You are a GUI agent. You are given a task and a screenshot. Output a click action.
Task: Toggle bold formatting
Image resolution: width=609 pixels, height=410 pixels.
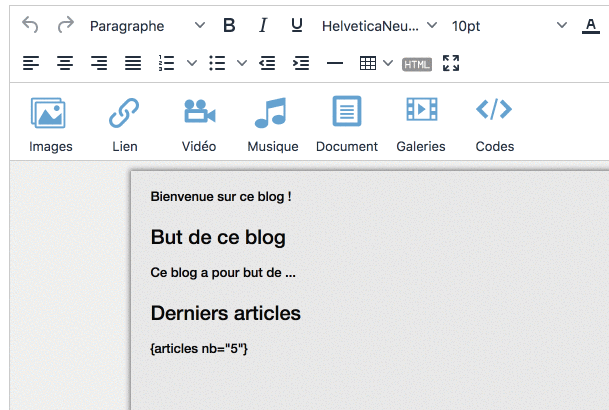click(x=229, y=26)
